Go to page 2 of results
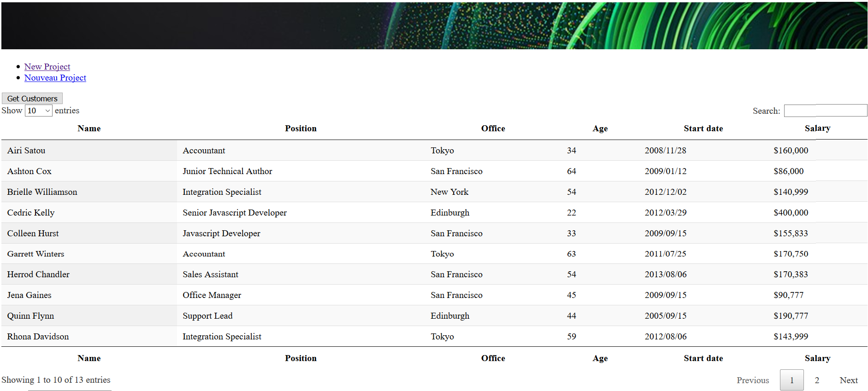 tap(817, 380)
